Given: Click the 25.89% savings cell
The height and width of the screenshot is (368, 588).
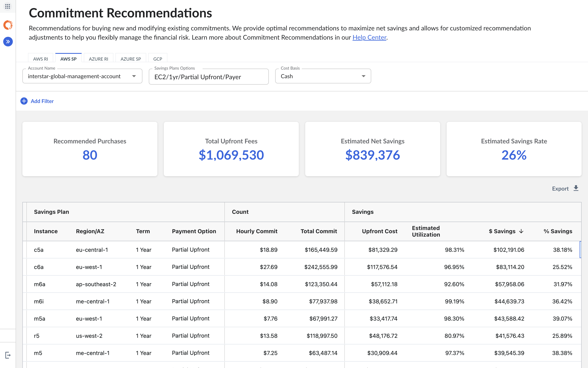Looking at the screenshot, I should [x=562, y=336].
